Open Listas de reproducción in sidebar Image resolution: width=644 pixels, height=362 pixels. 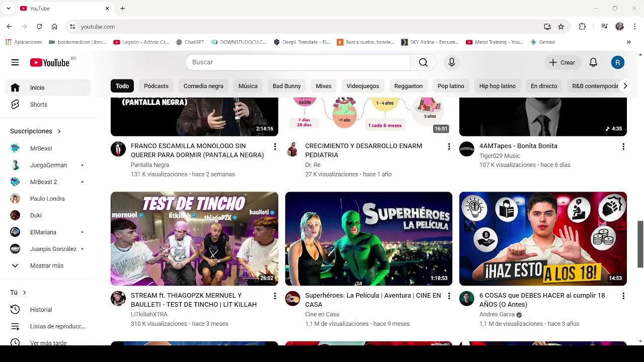pyautogui.click(x=48, y=326)
